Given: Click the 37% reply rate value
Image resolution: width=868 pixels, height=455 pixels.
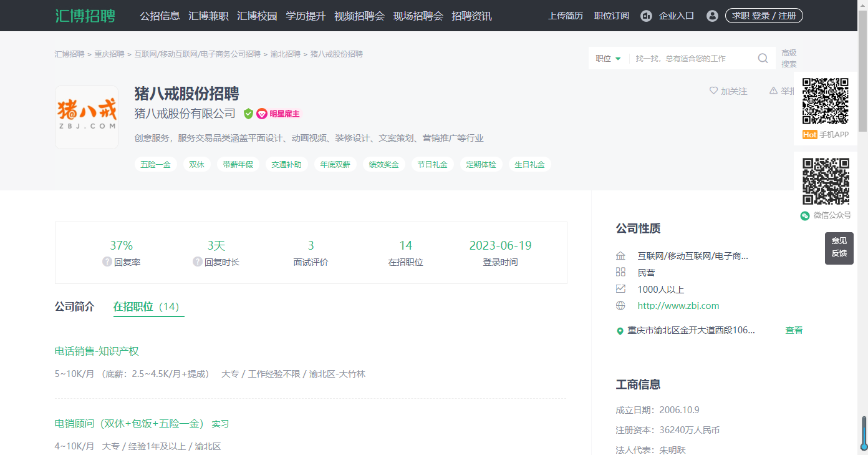Looking at the screenshot, I should pyautogui.click(x=122, y=245).
